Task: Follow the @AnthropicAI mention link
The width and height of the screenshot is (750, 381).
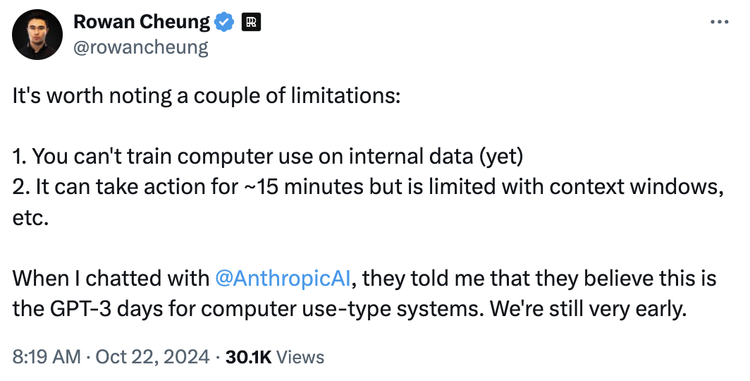Action: click(283, 279)
